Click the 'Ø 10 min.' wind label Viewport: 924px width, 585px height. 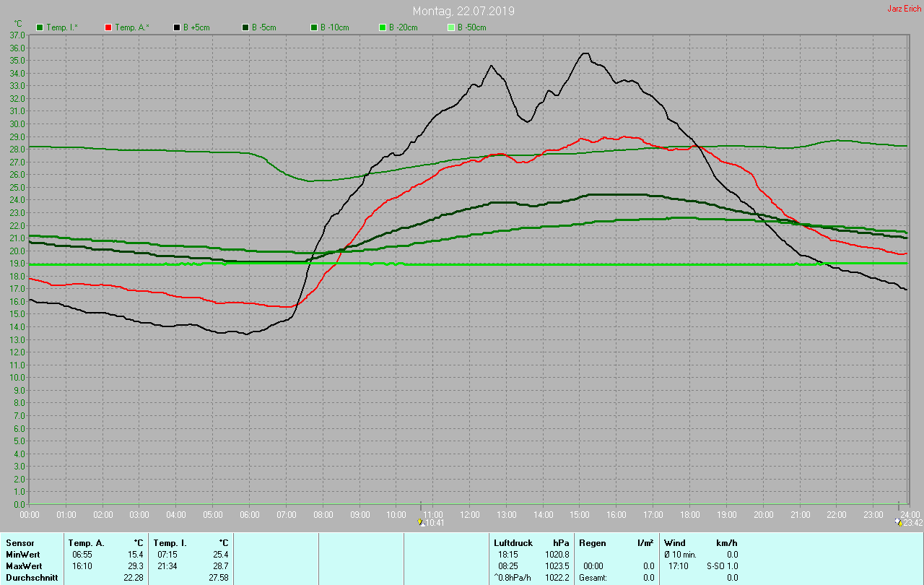coord(680,554)
